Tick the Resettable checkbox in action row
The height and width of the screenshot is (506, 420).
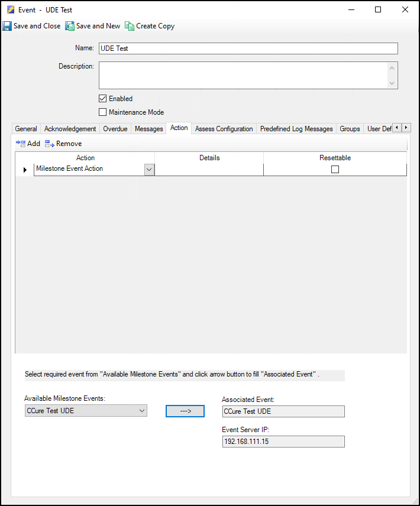[x=335, y=169]
